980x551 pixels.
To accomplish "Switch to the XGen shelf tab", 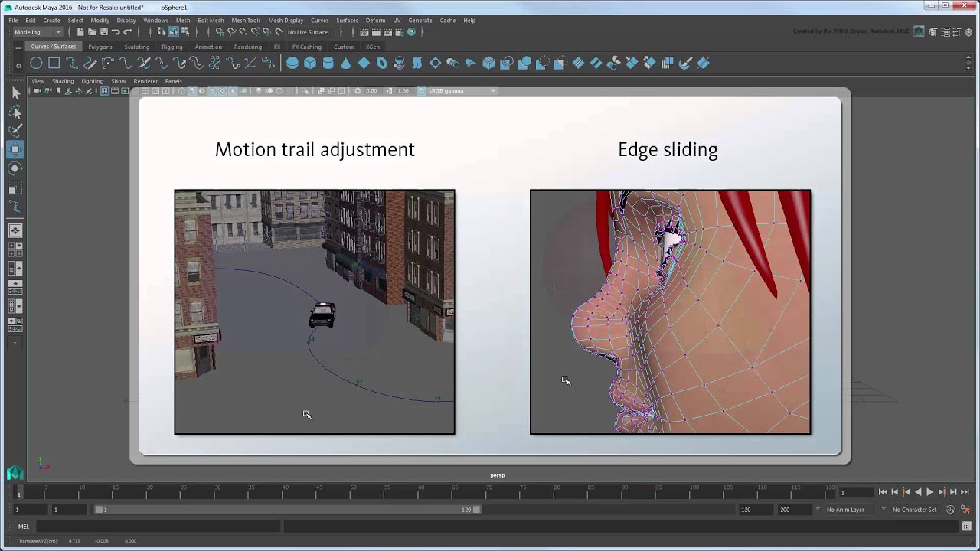I will 373,47.
